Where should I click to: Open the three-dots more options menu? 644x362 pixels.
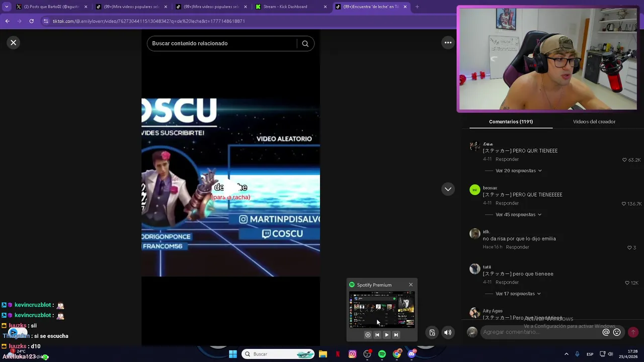point(448,43)
